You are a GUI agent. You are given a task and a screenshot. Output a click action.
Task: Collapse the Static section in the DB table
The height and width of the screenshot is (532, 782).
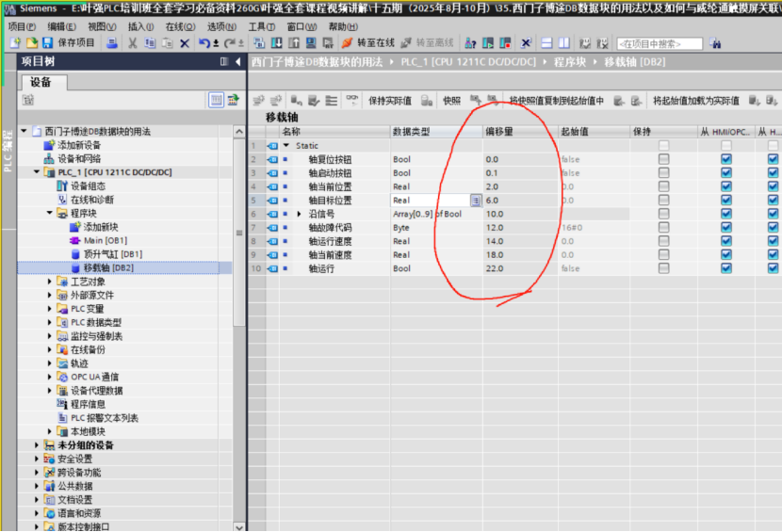coord(286,146)
